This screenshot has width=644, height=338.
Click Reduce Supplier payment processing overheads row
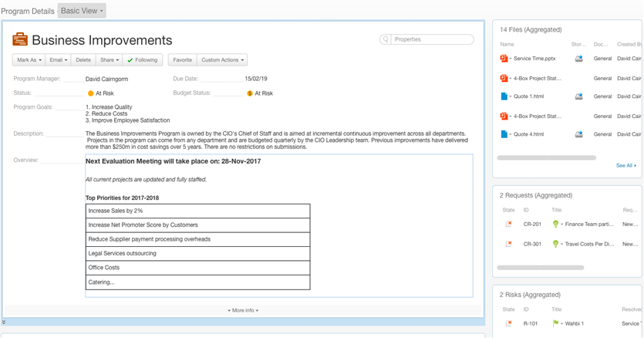[x=197, y=239]
